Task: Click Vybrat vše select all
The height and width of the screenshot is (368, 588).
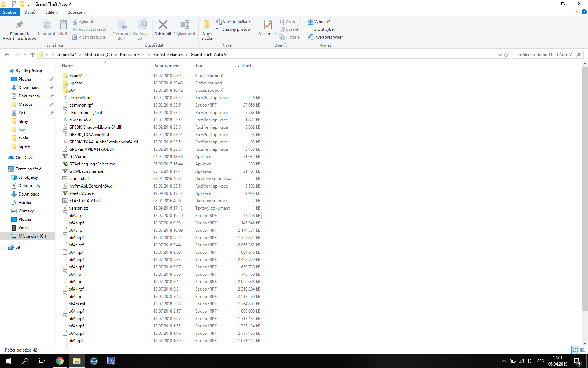Action: [x=320, y=22]
